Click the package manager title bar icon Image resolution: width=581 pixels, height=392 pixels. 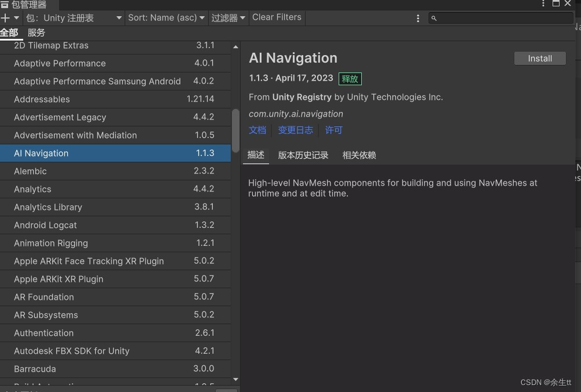[x=5, y=5]
